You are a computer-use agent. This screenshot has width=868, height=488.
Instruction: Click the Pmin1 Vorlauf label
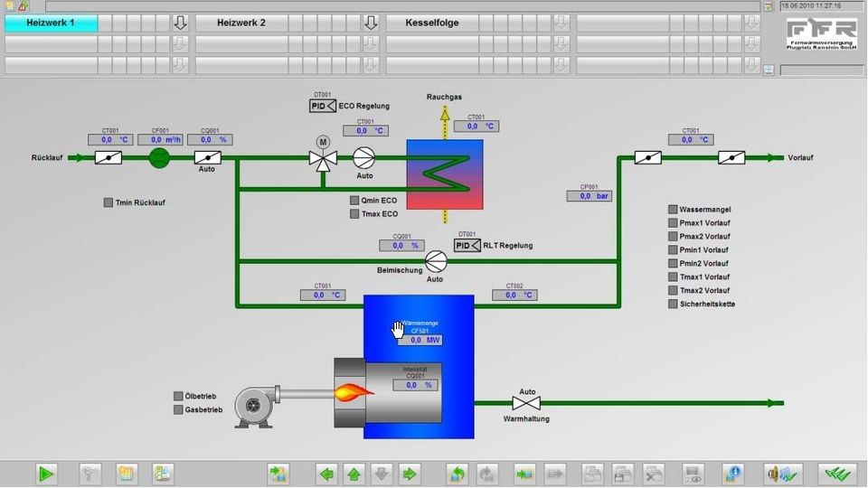704,250
